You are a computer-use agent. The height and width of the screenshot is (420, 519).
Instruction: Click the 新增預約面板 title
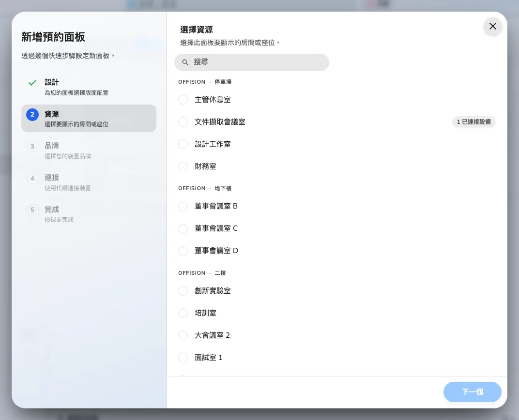(x=53, y=37)
